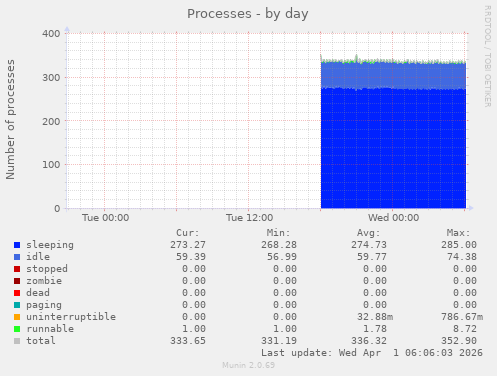Click the 200 y-axis tick label

click(51, 121)
